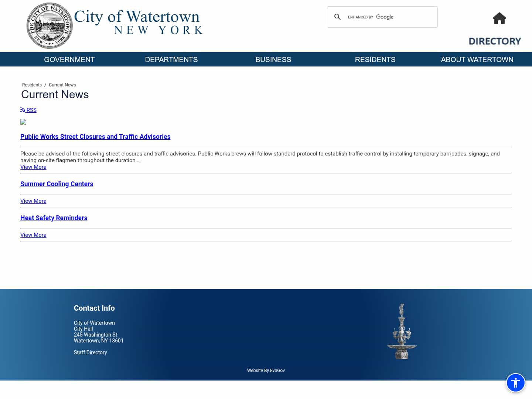532x399 pixels.
Task: View More under Public Works street closures
Action: tap(33, 167)
